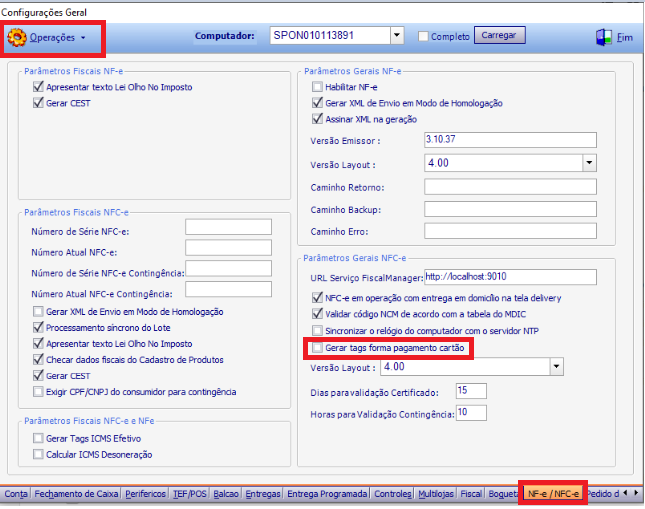Click the Carregar button
The image size is (645, 509).
pyautogui.click(x=499, y=35)
